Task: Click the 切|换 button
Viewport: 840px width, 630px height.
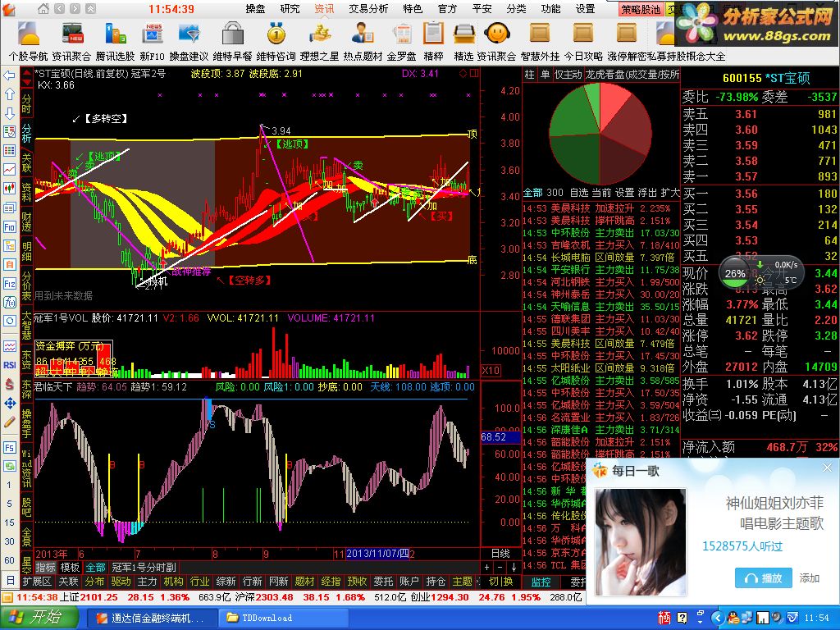Action: [x=501, y=581]
